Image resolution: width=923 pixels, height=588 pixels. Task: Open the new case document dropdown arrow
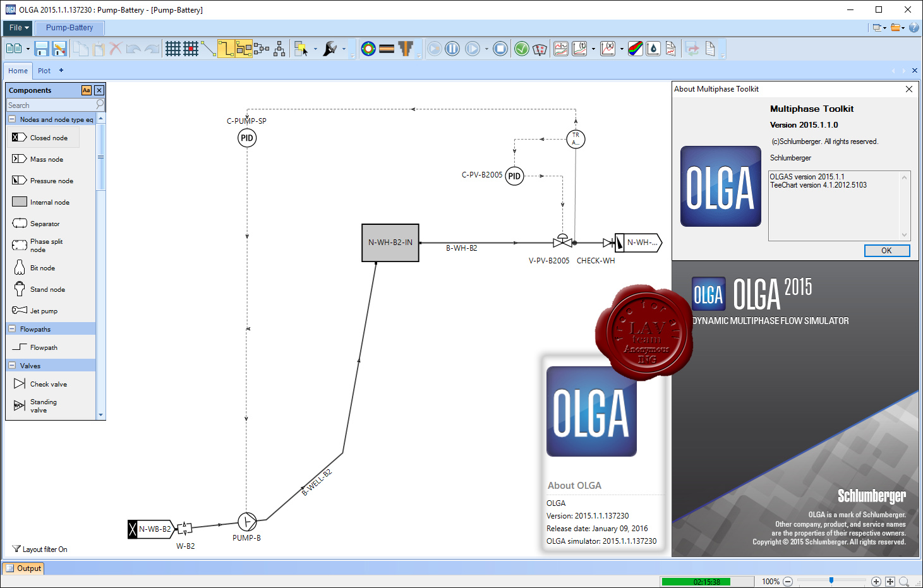pos(28,49)
